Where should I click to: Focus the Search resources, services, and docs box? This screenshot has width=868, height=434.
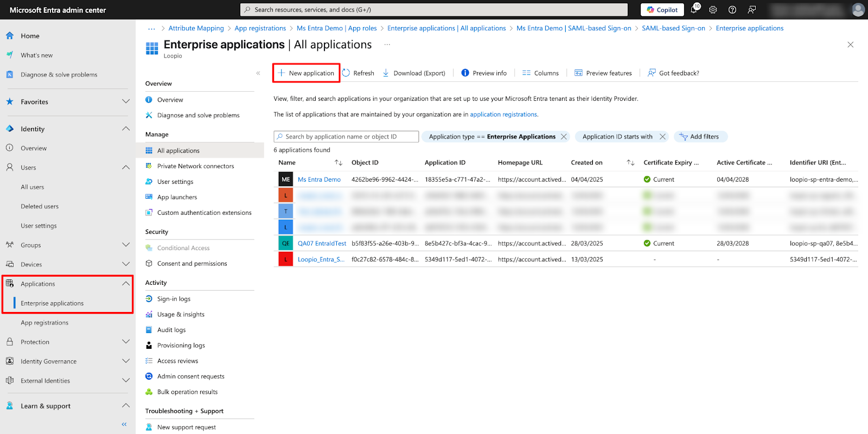point(434,10)
